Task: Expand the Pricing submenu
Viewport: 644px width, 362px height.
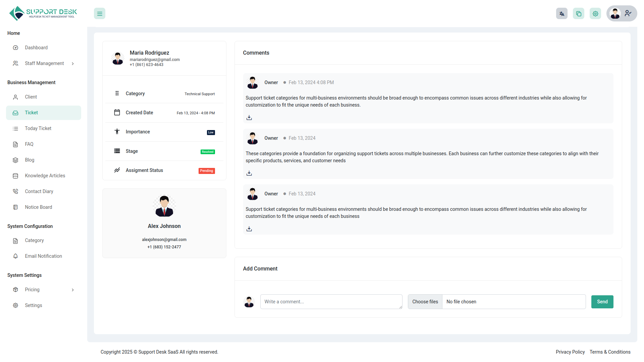Action: point(73,290)
